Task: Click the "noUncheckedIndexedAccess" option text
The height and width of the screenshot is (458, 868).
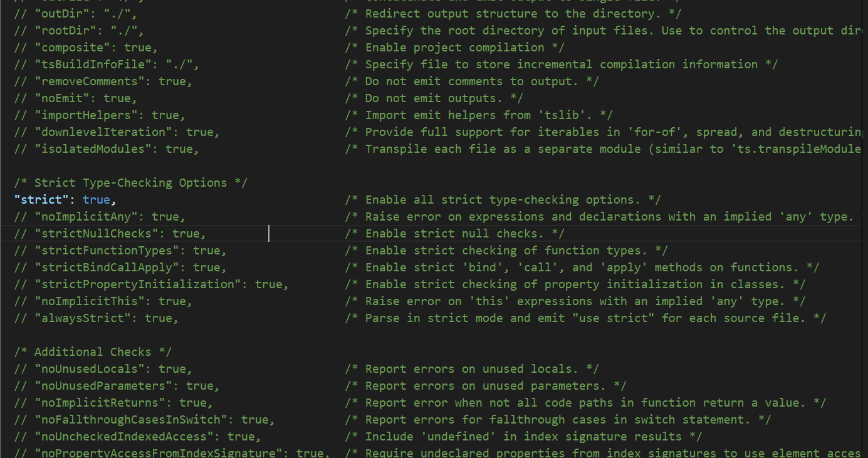Action: (138, 437)
